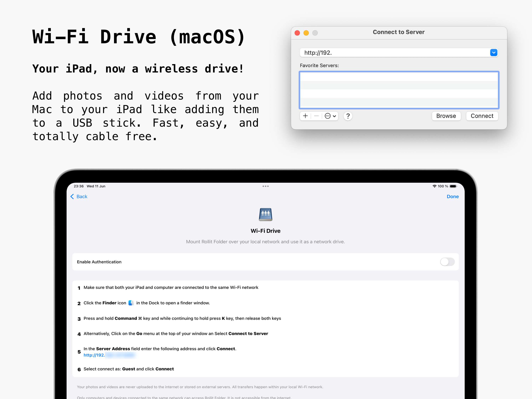Open the server address history dropdown
Screen dimensions: 532x399
[494, 52]
